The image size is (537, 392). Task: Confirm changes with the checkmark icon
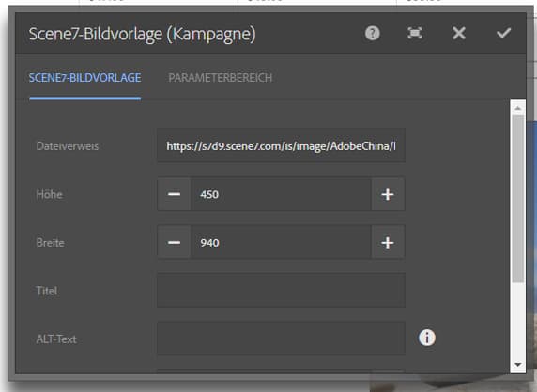[x=504, y=33]
